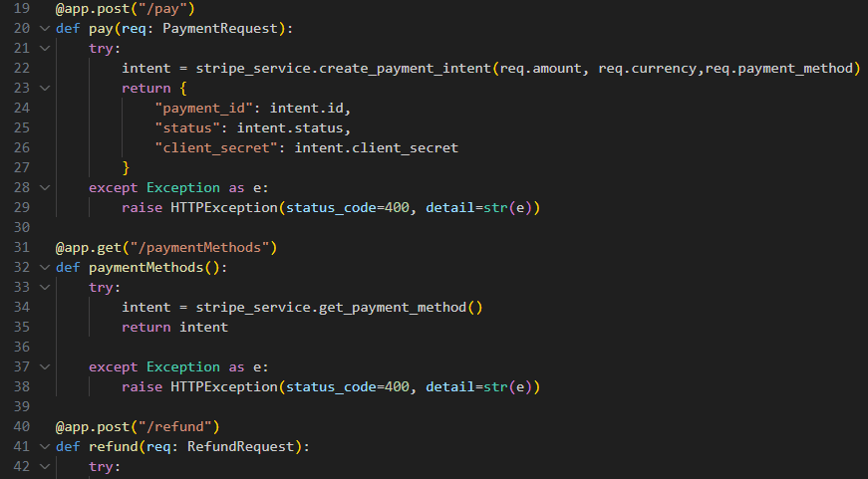The image size is (868, 479).
Task: Collapse the try block fold arrow on line 21
Action: click(x=45, y=48)
